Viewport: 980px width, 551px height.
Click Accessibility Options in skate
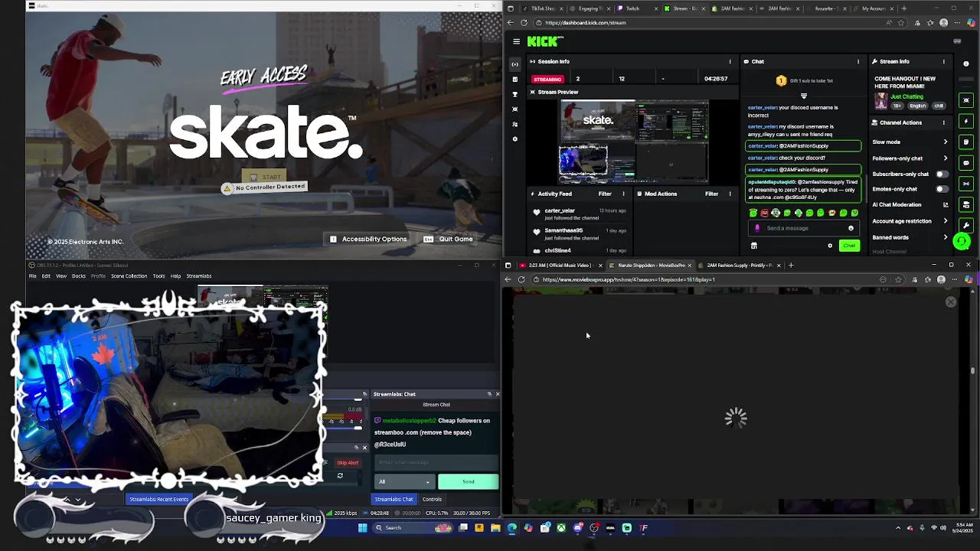pos(368,239)
